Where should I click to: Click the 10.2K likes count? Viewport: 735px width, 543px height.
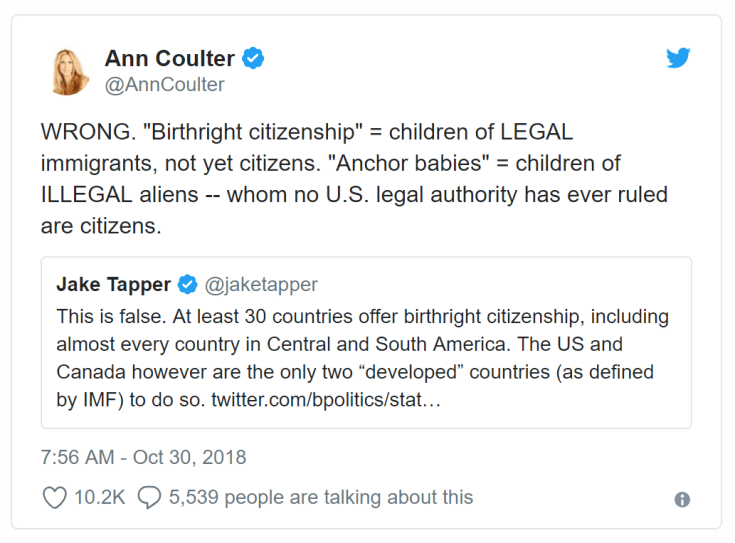[97, 497]
